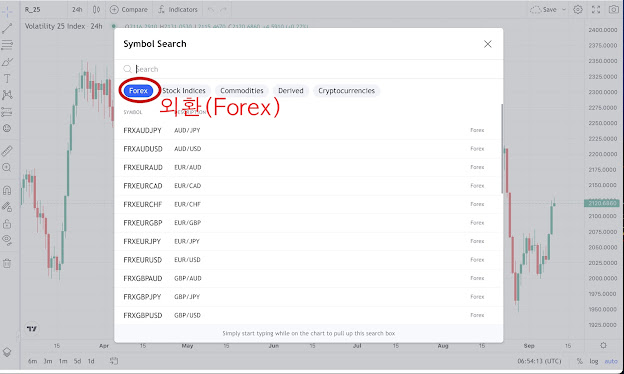
Task: Click the TradingView logo on chart
Action: 32,329
